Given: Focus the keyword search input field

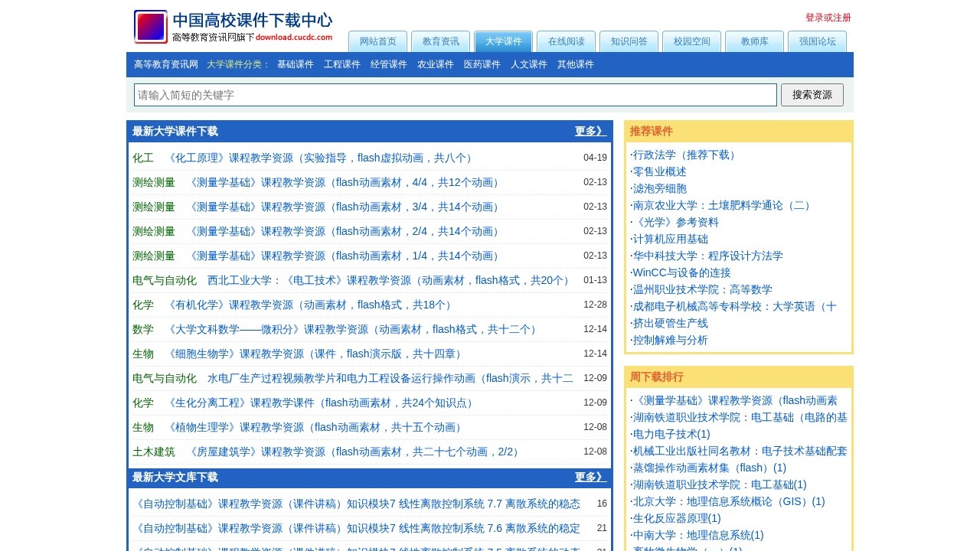Looking at the screenshot, I should pos(456,95).
